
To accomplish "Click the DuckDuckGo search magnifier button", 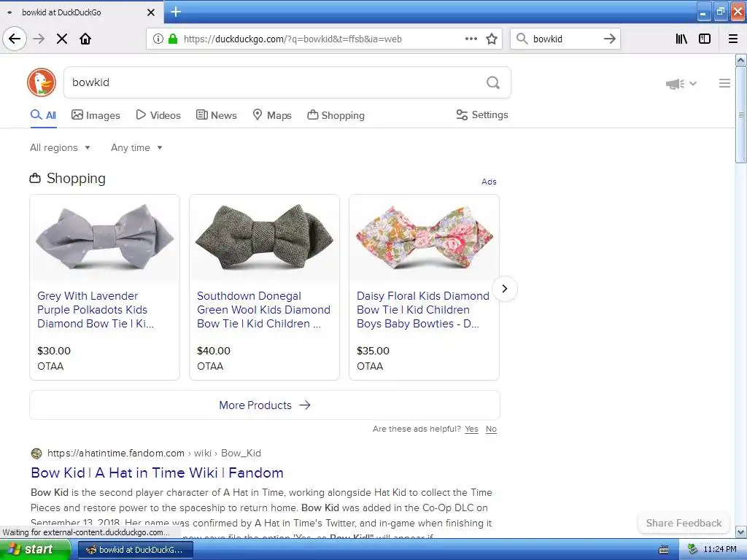I will 493,82.
